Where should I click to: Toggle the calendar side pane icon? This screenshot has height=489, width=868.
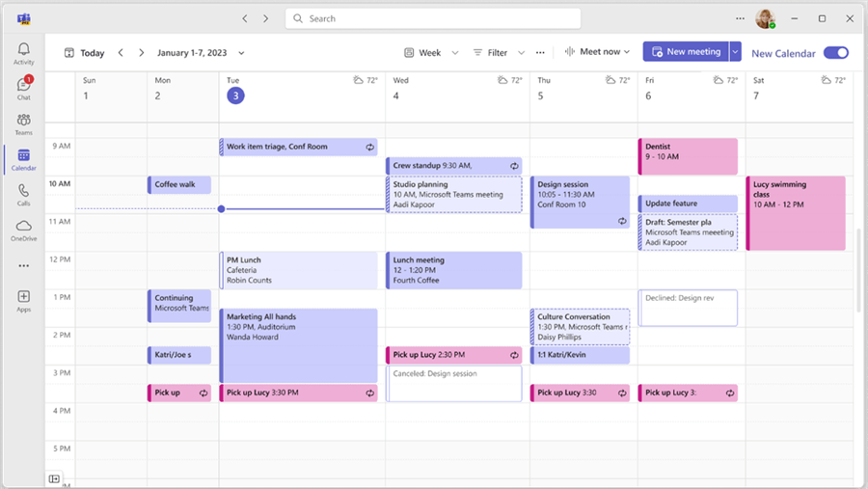click(x=54, y=478)
